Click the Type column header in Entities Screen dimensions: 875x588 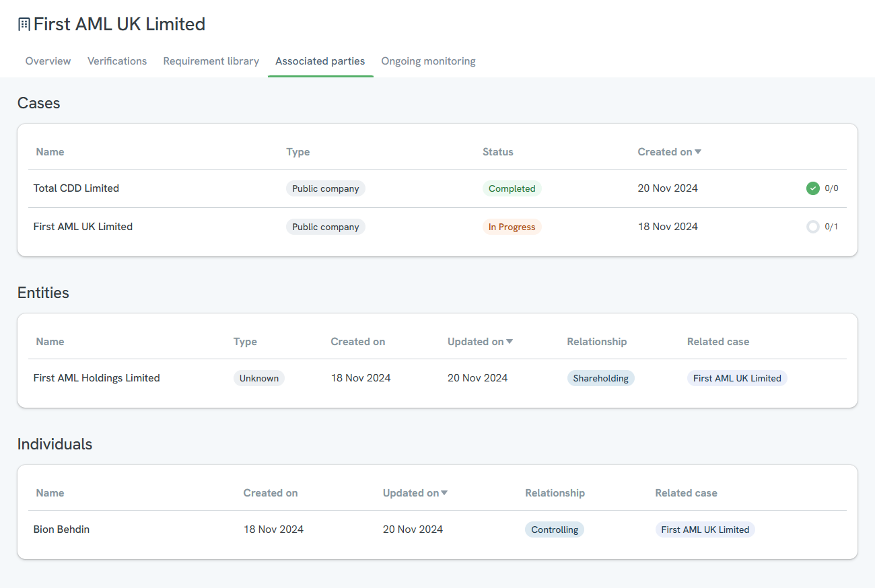pos(245,342)
